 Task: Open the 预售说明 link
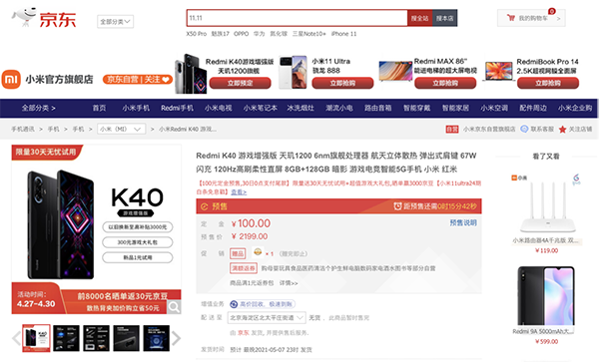(x=463, y=222)
